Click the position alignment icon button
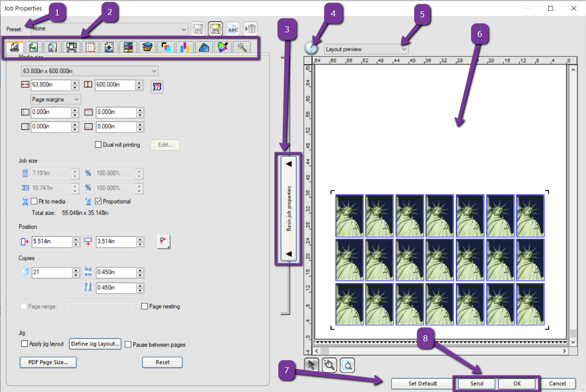Viewport: 586px width, 392px height. (163, 241)
